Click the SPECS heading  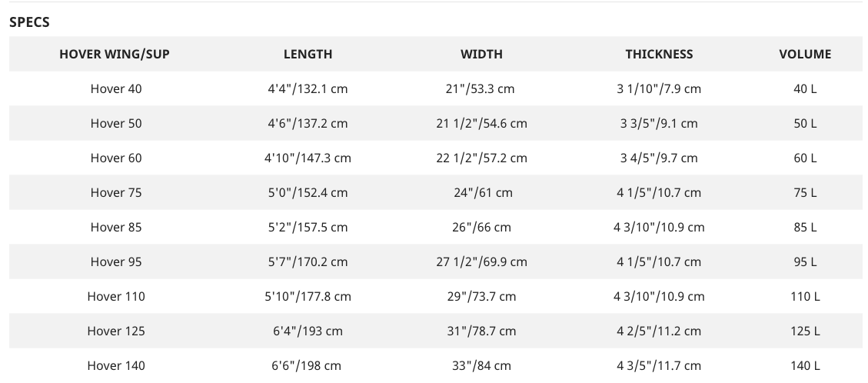pos(29,22)
